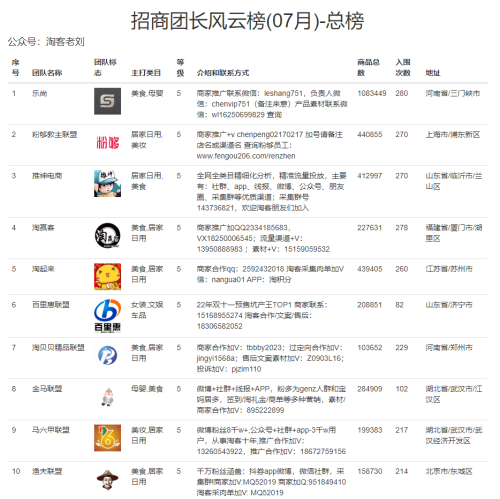Screen dimensions: 500x499
Task: Open the 推神电商 cartoon avatar
Action: (x=107, y=183)
